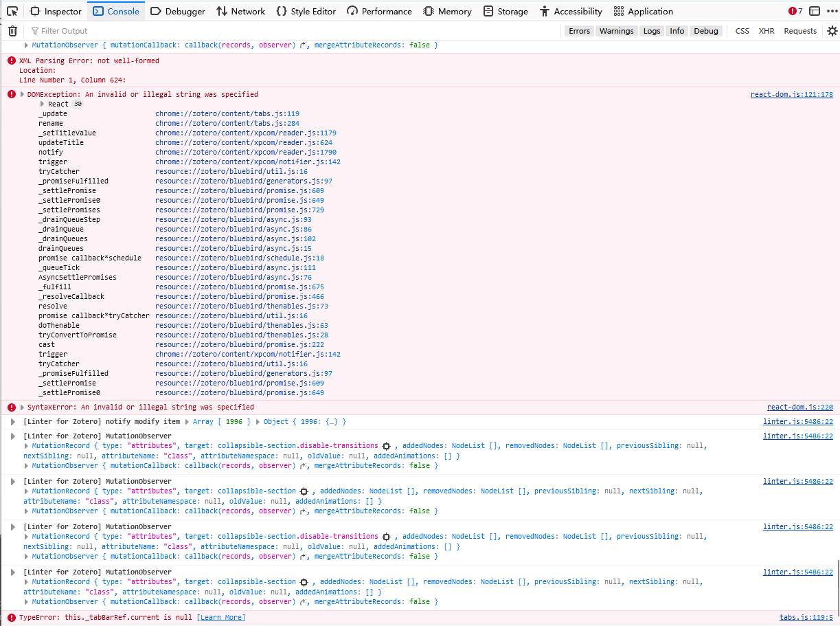Viewport: 840px width, 626px height.
Task: Click the error count badge showing 7
Action: point(795,11)
